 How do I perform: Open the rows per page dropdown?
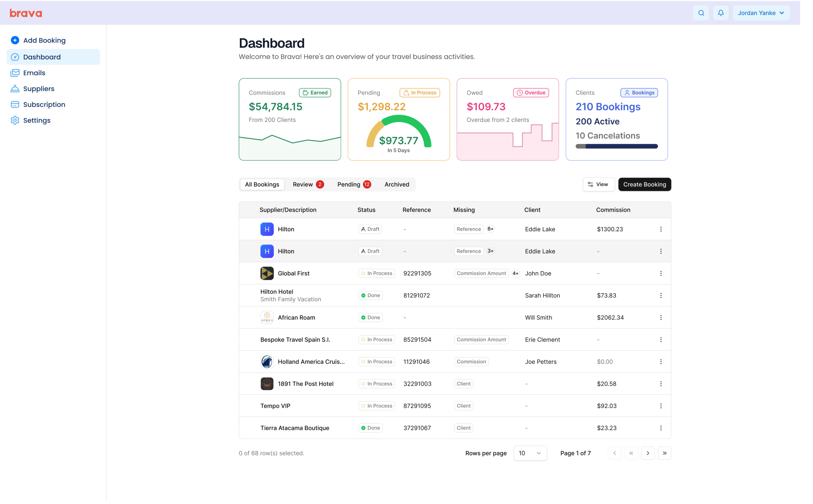[x=530, y=453]
